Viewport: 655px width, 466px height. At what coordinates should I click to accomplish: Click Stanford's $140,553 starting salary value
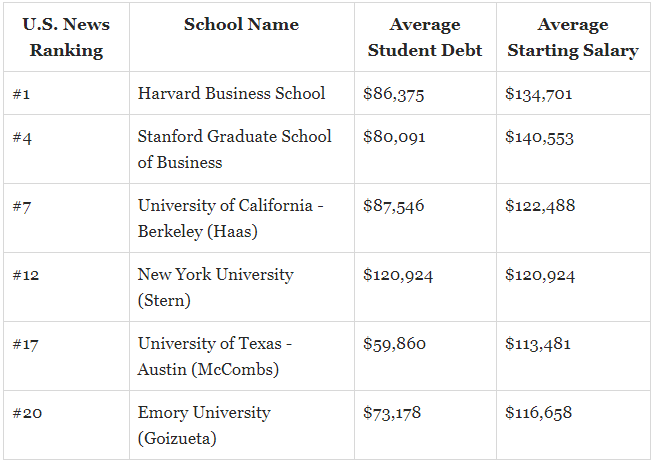(x=539, y=138)
